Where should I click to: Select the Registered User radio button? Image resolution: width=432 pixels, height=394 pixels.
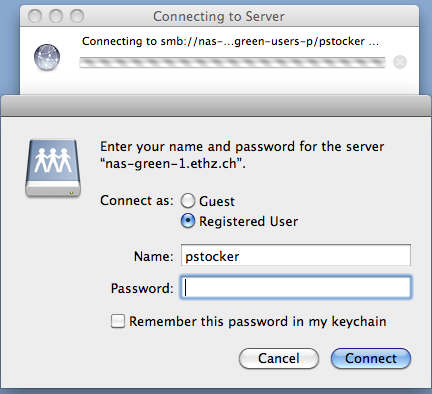pos(188,221)
